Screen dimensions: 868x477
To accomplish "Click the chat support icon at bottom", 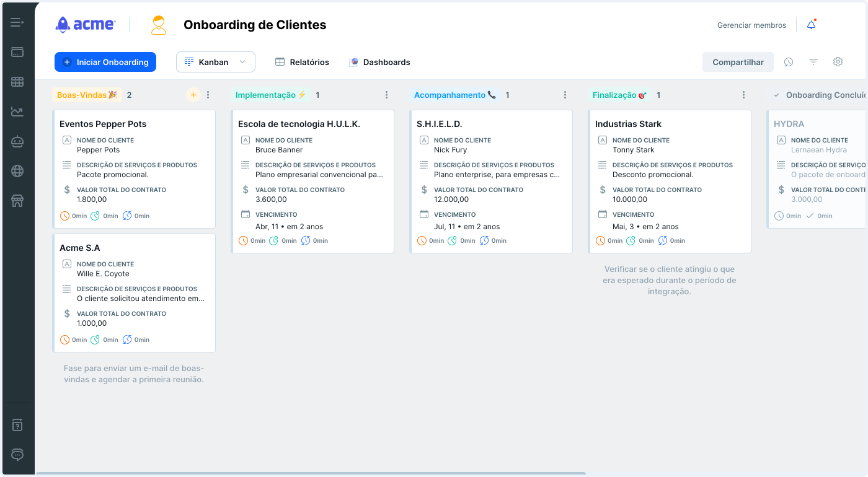I will (x=17, y=455).
